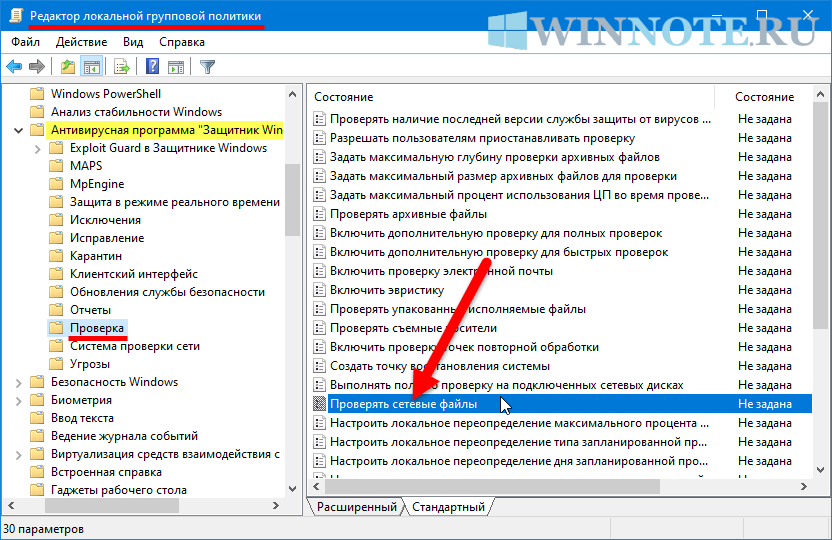The width and height of the screenshot is (832, 540).
Task: Click right arrow of policy list horizontal scrollbar
Action: (x=804, y=486)
